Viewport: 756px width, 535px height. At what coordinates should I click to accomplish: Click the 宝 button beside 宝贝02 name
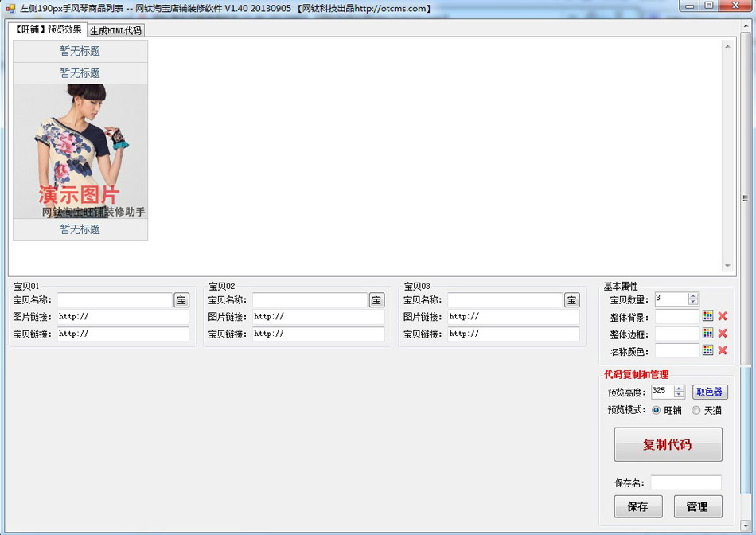point(376,300)
